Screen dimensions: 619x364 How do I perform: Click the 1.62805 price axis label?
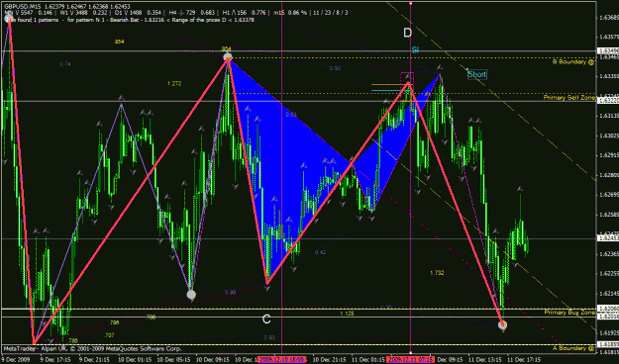[608, 175]
